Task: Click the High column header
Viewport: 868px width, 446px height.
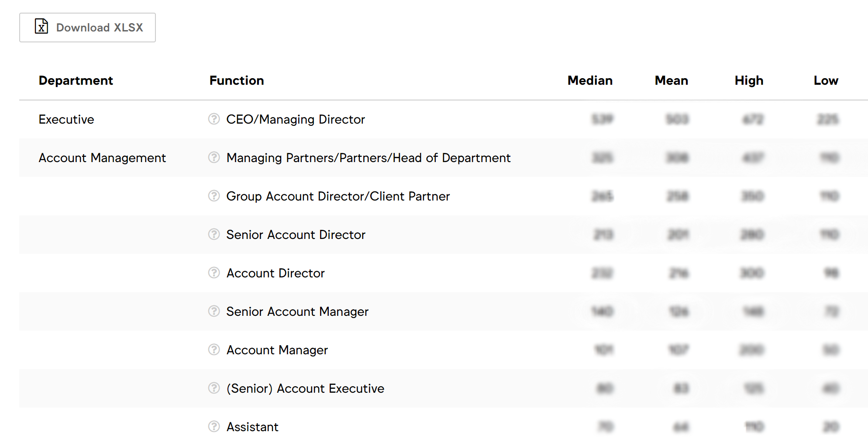Action: click(749, 80)
